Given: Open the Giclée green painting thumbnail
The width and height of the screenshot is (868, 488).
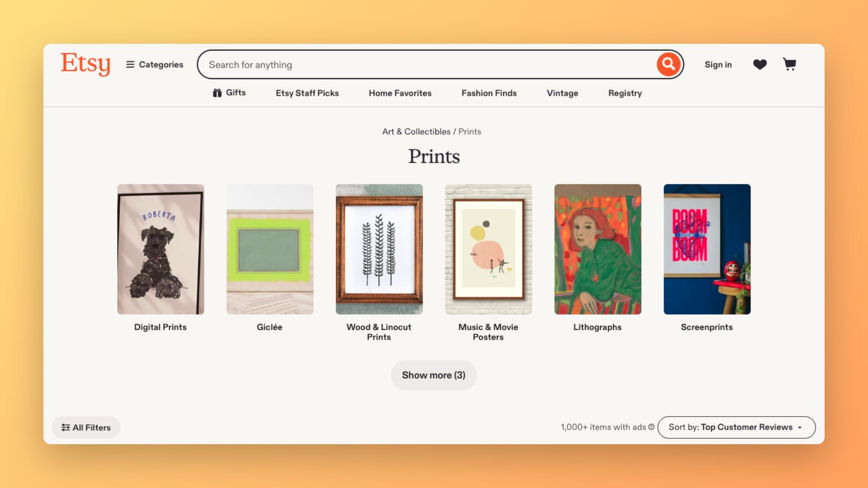Looking at the screenshot, I should [270, 249].
